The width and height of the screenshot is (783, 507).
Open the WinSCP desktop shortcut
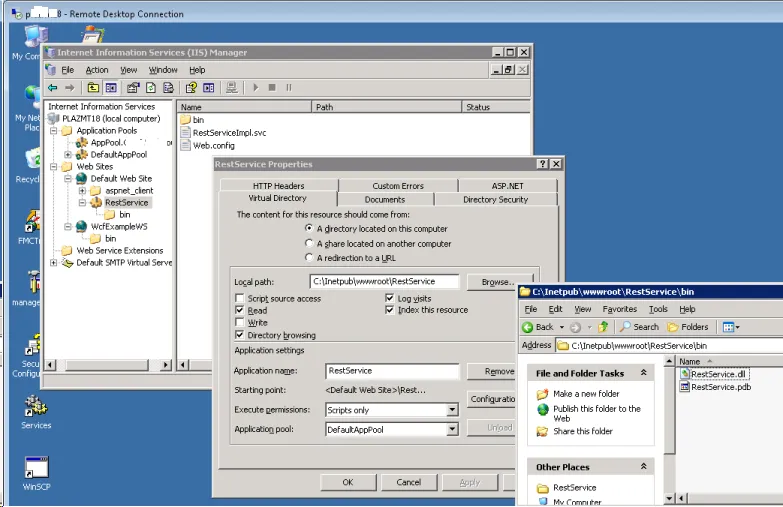pos(36,474)
